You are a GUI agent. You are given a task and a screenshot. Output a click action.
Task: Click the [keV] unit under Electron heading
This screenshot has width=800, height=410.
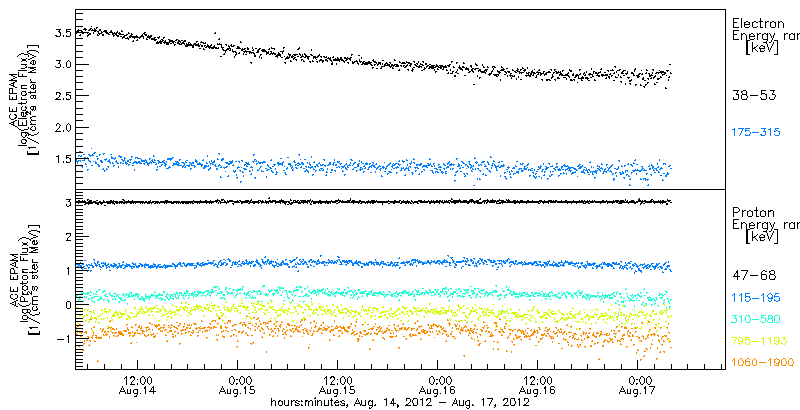tap(761, 48)
